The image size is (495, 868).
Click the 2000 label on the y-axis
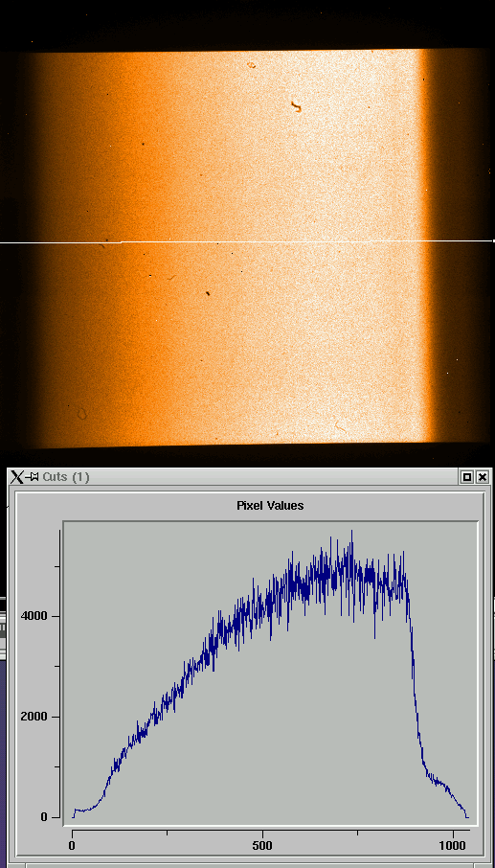tap(34, 717)
